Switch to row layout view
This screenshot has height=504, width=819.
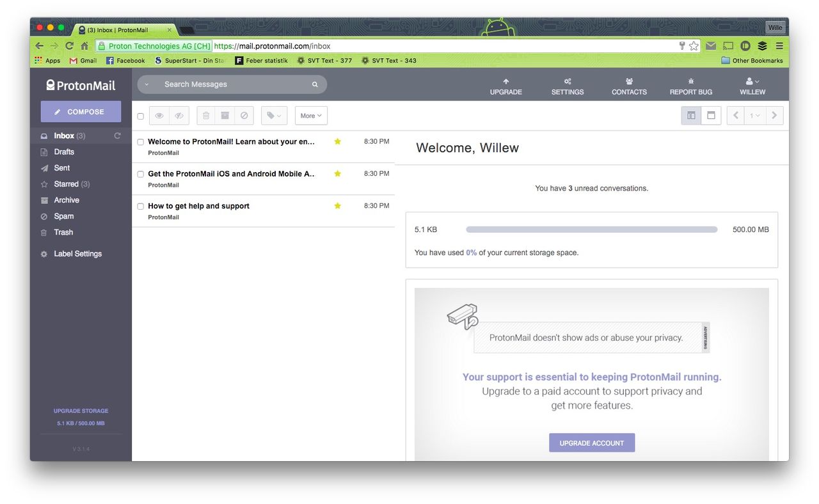[711, 116]
